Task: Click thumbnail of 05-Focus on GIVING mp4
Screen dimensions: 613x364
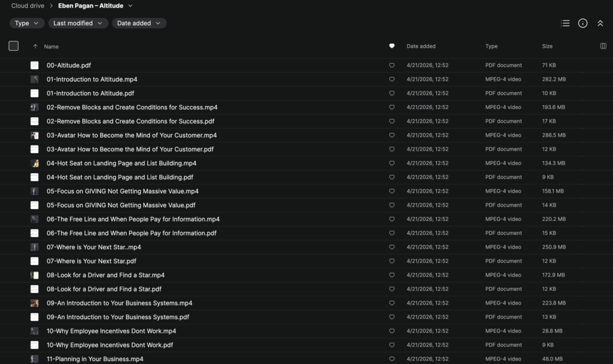Action: [x=34, y=191]
